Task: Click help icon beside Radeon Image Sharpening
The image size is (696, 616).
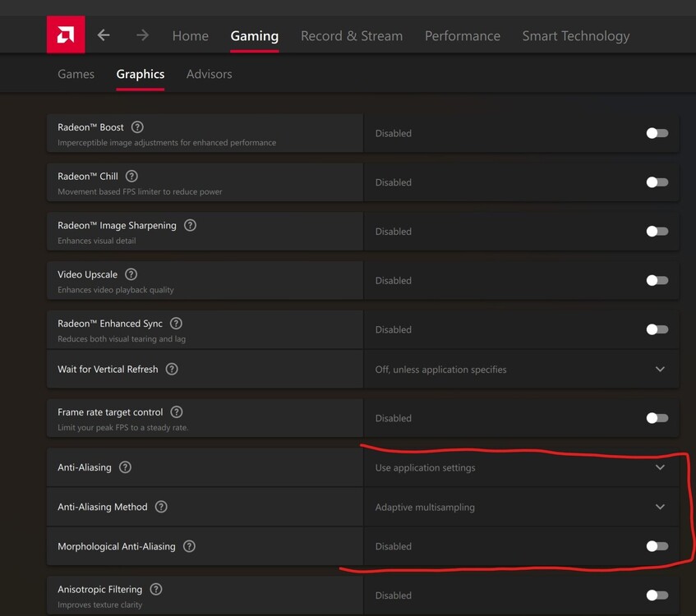Action: point(190,225)
